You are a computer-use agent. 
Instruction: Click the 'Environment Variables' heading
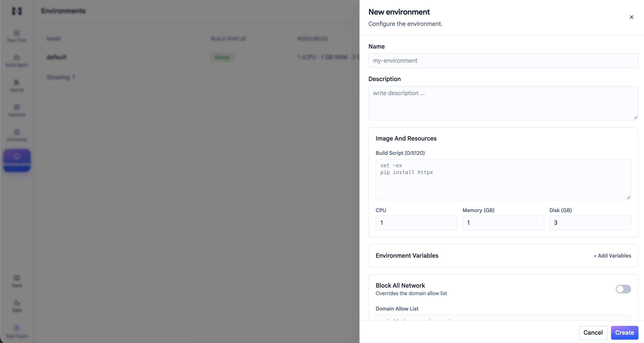[407, 256]
